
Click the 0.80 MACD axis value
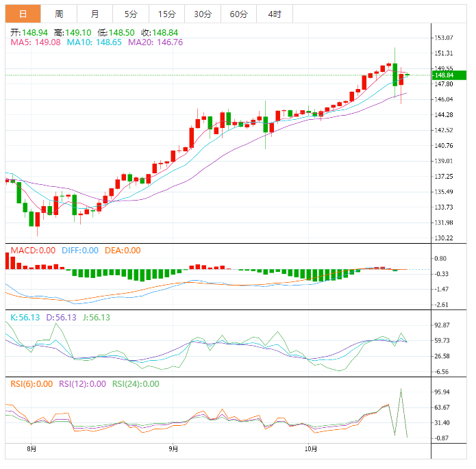[x=440, y=259]
